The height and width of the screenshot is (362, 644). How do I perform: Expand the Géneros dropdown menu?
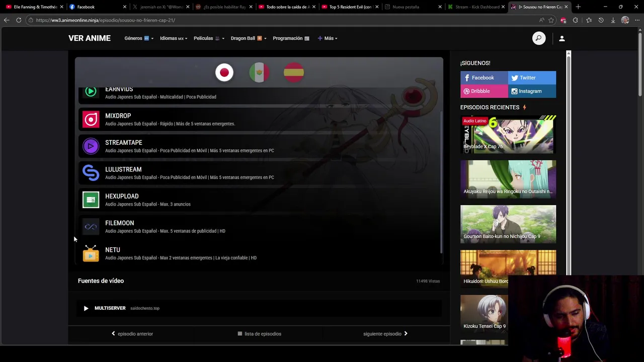click(x=139, y=38)
